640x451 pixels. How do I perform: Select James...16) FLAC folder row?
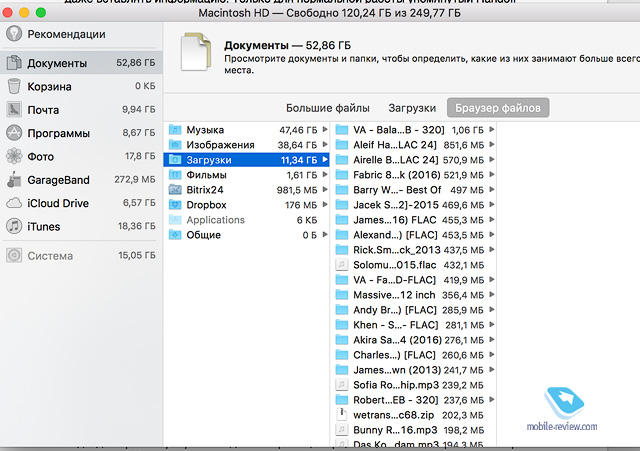(414, 220)
